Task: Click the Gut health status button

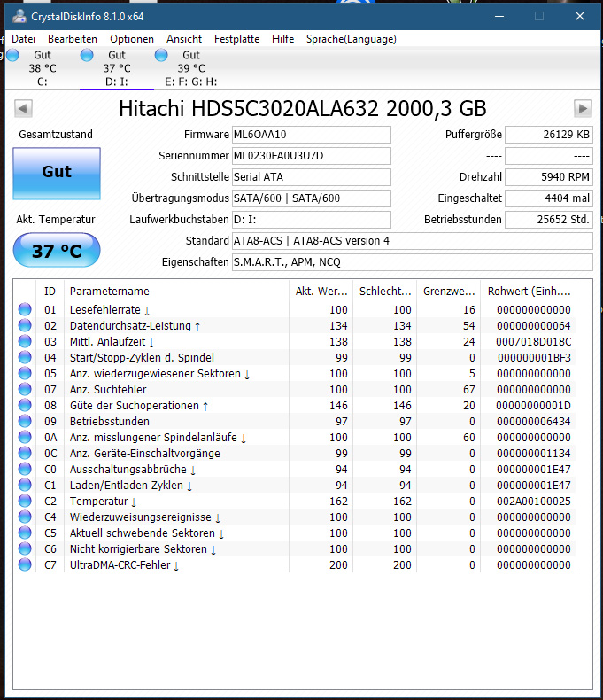Action: (x=57, y=173)
